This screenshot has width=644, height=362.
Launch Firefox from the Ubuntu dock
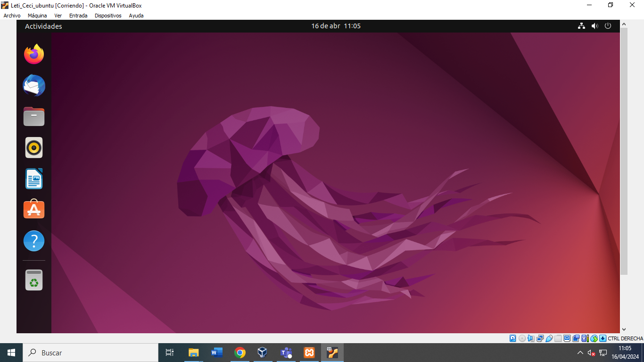click(x=34, y=54)
